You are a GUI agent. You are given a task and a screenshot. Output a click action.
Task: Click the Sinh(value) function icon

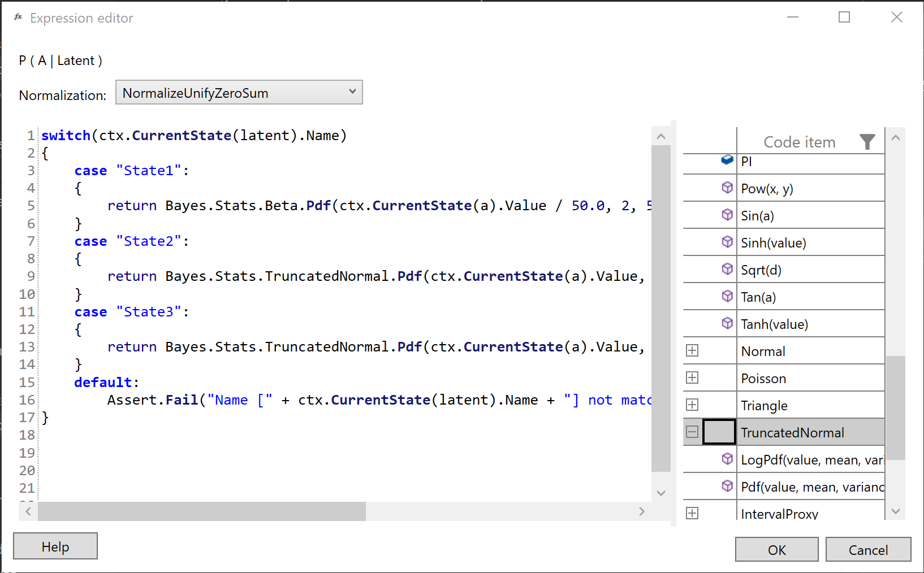[727, 242]
